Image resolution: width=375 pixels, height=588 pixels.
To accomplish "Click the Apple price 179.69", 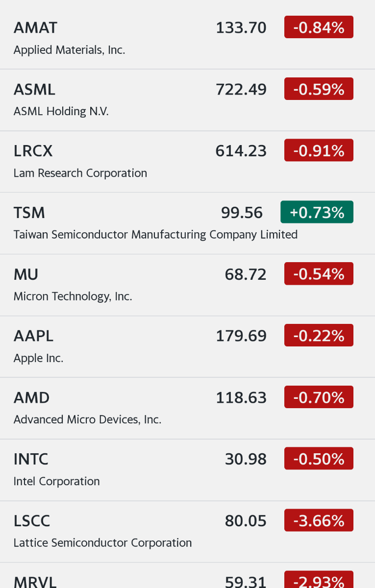I will point(241,336).
